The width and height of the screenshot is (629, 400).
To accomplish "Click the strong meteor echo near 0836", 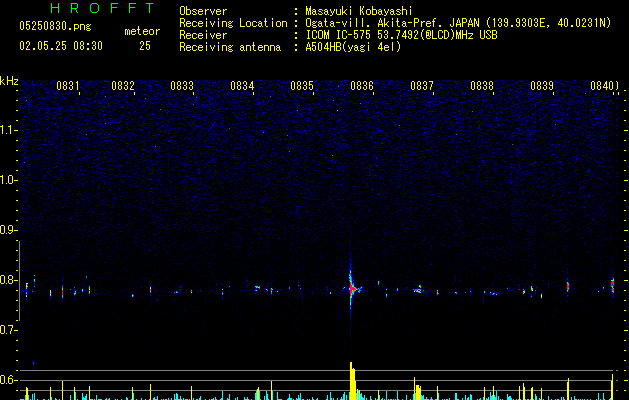I will coord(352,288).
